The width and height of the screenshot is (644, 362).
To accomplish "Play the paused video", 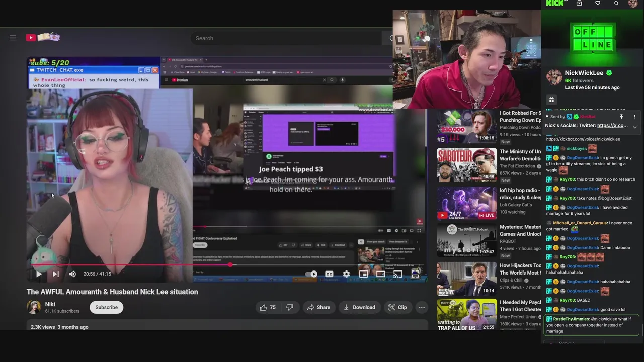I will [39, 274].
